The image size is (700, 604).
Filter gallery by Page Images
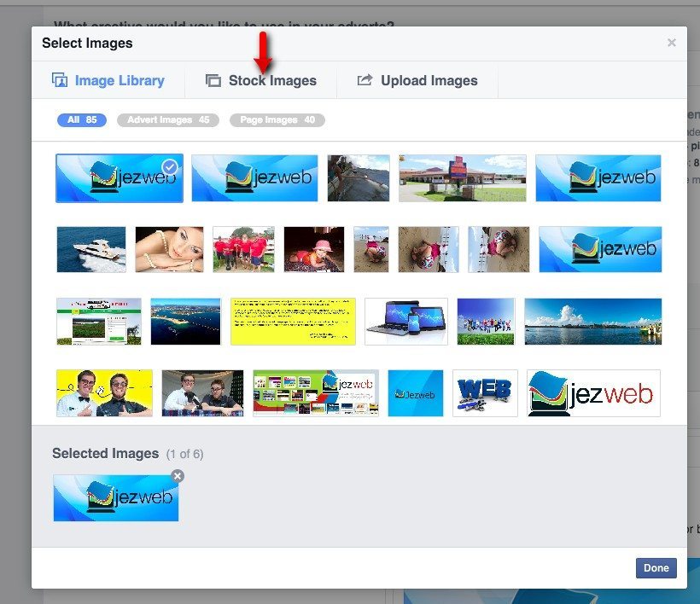click(277, 119)
